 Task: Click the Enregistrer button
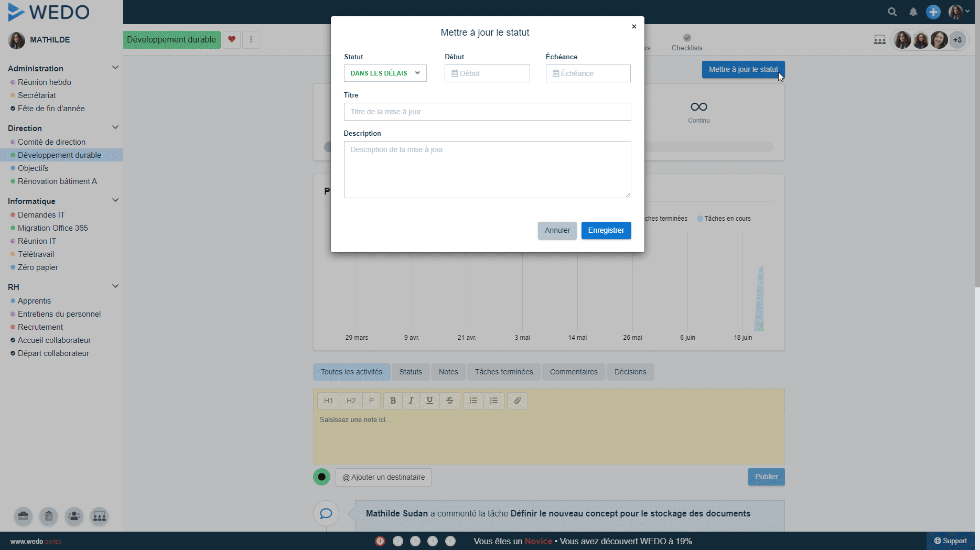(x=606, y=230)
